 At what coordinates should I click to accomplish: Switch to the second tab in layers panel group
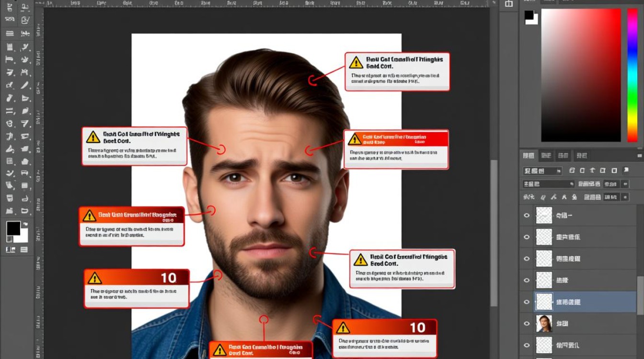(546, 156)
